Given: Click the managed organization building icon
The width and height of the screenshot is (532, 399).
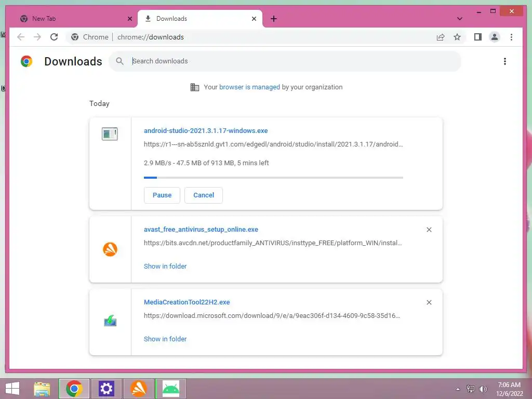Looking at the screenshot, I should [x=194, y=87].
